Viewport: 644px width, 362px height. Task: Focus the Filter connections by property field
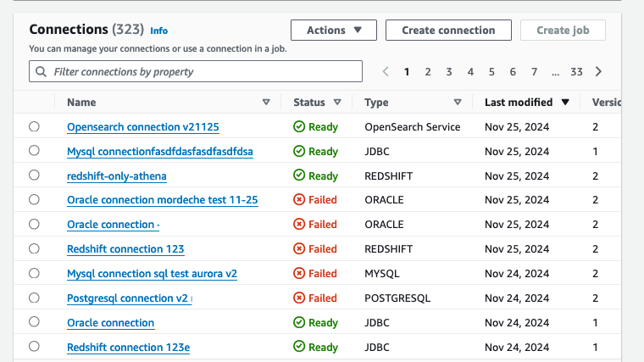tap(203, 72)
